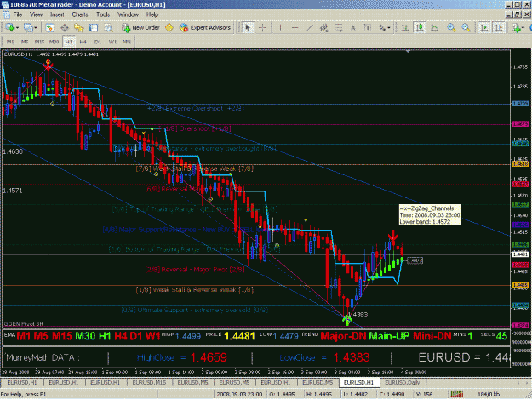Open the Profiles tool
Viewport: 532px width, 399px height.
[28, 28]
